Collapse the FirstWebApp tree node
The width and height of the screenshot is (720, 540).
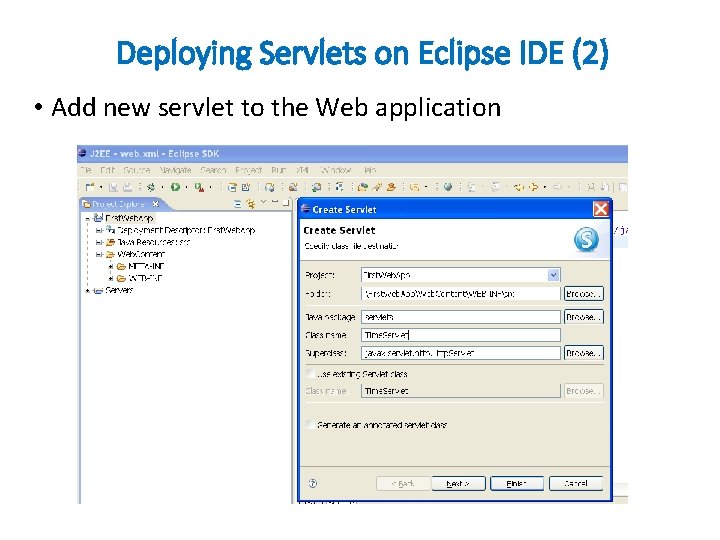pyautogui.click(x=87, y=219)
